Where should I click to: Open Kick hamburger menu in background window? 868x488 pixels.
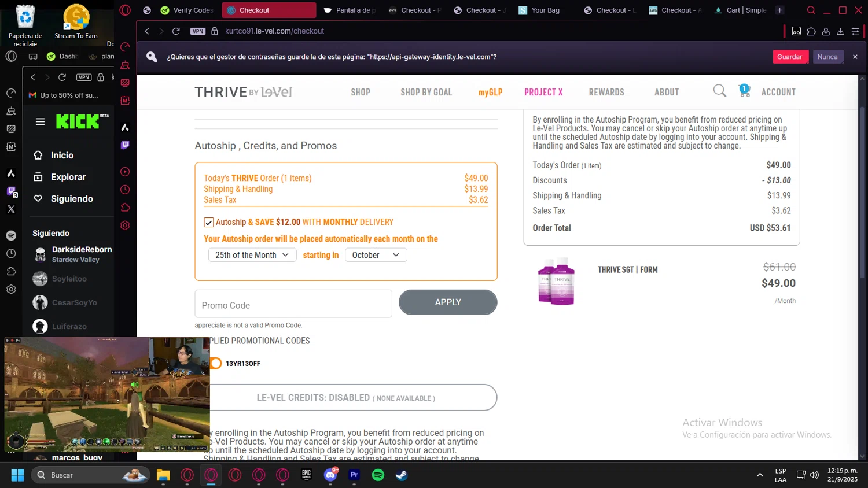[40, 121]
